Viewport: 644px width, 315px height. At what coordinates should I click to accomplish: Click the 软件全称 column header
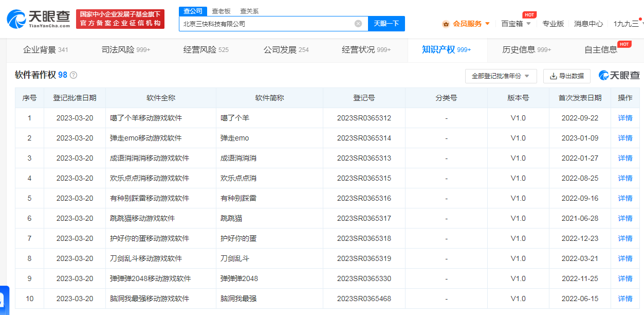(x=161, y=98)
